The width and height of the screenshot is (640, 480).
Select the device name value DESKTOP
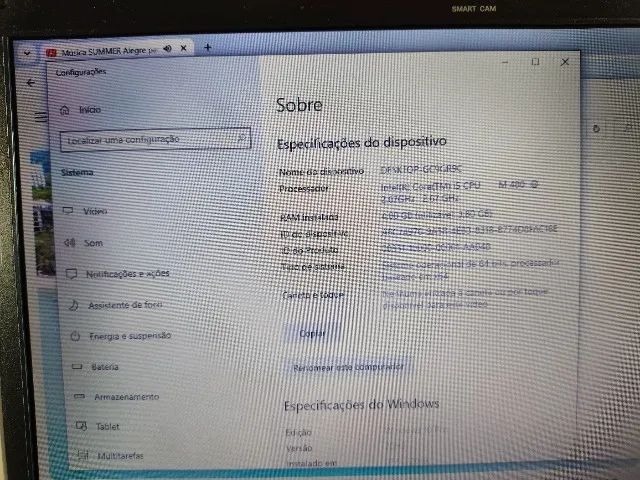pyautogui.click(x=421, y=169)
